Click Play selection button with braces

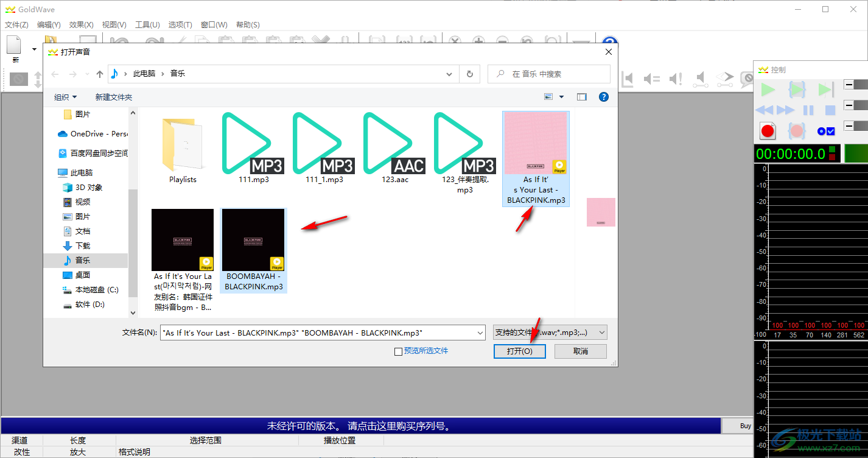point(797,90)
